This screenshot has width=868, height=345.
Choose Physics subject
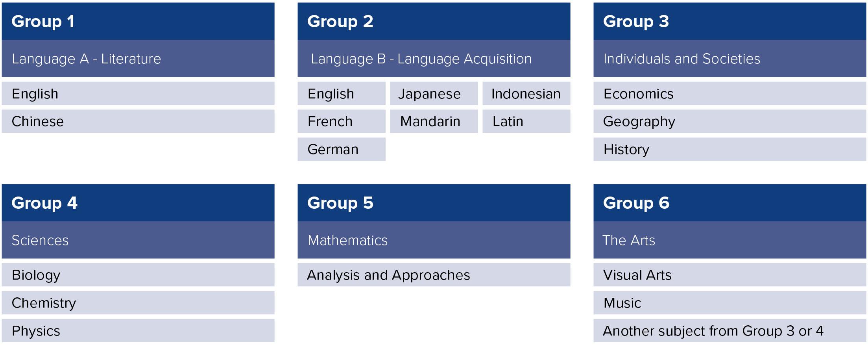[x=138, y=331]
